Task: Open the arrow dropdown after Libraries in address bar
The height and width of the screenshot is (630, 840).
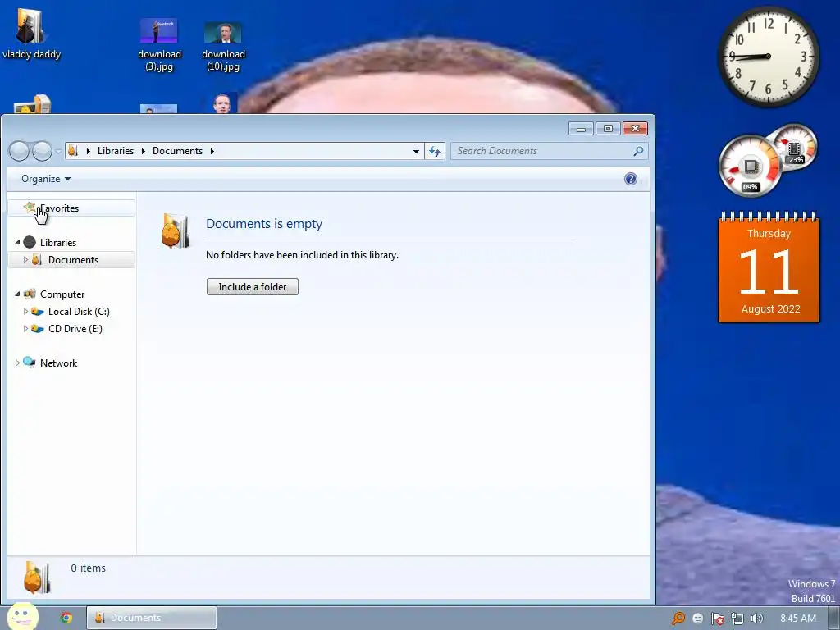Action: tap(143, 151)
